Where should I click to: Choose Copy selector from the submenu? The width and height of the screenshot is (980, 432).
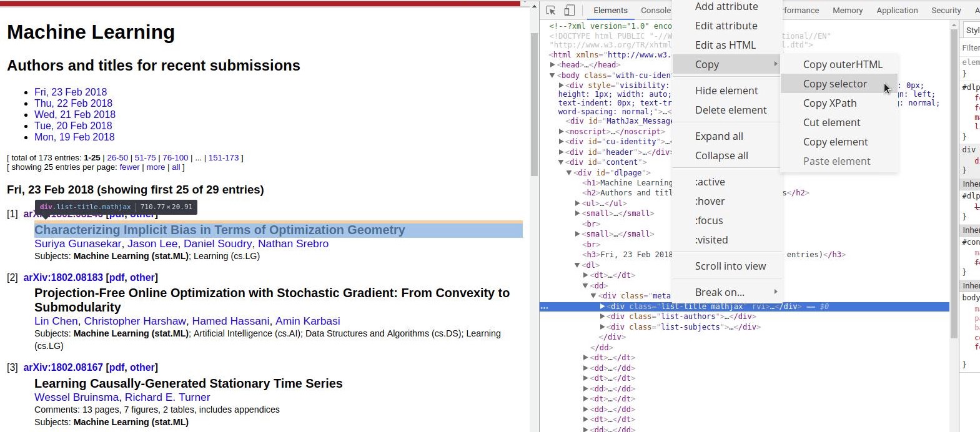coord(834,84)
